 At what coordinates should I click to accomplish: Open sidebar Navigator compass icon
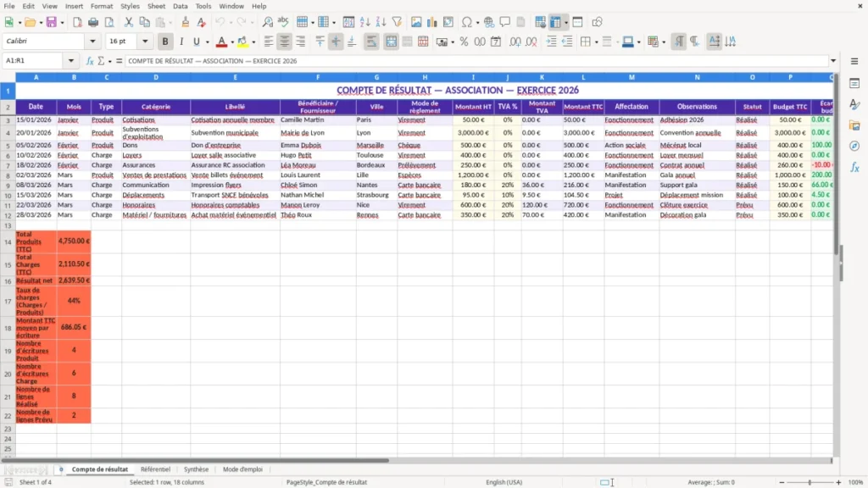[x=854, y=146]
